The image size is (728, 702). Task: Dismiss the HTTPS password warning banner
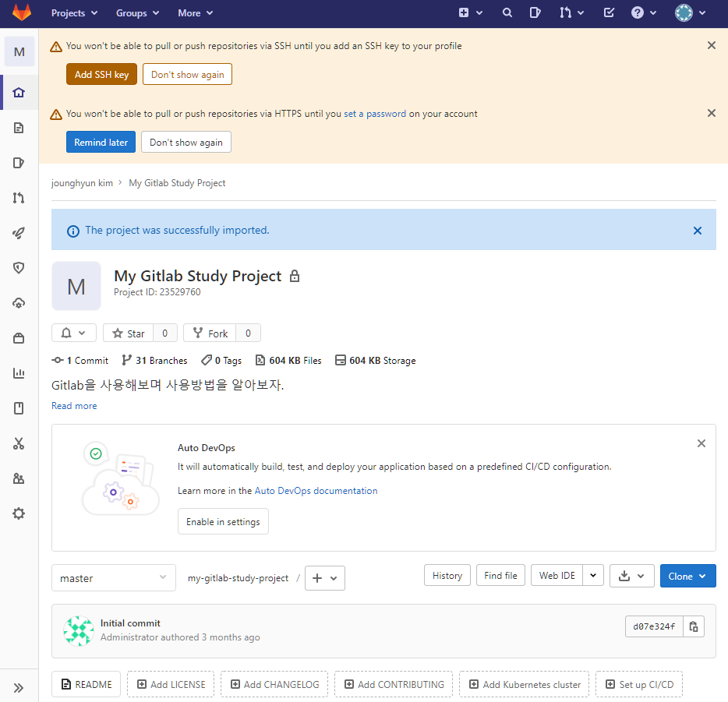[711, 113]
